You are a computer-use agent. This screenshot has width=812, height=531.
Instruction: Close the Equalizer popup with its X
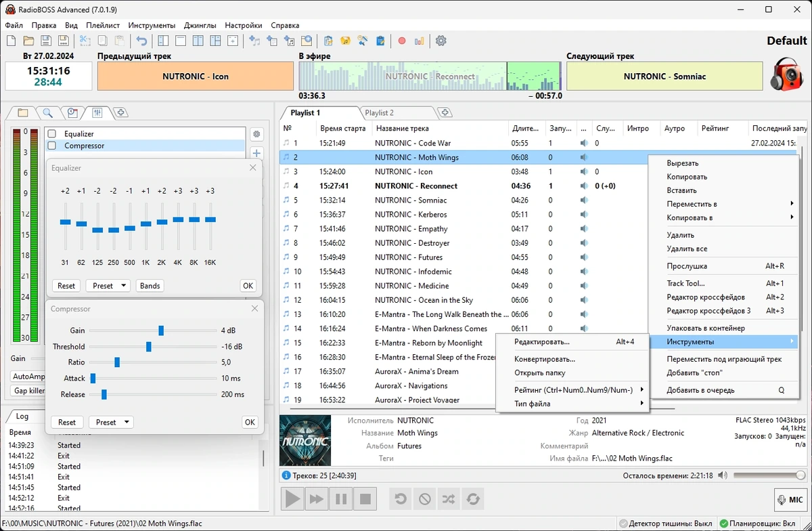pos(253,167)
